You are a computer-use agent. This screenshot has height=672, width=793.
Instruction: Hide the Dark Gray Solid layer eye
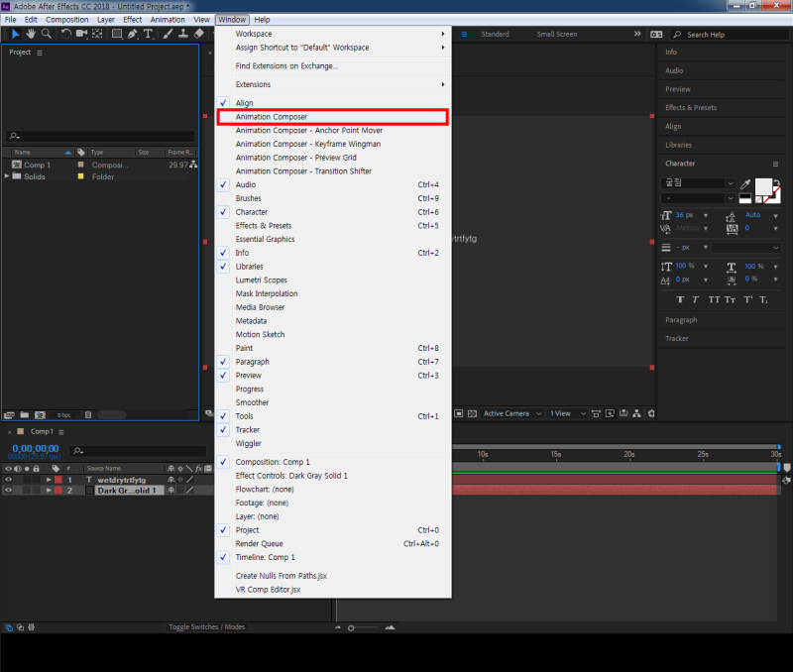[8, 490]
